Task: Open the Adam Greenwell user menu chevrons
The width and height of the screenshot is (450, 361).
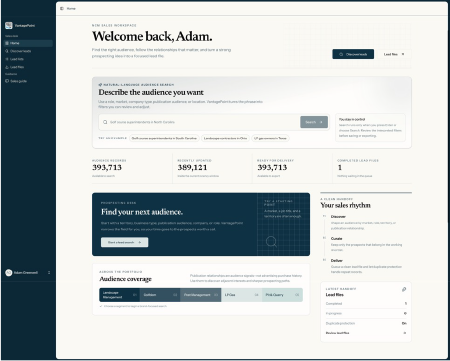Action: pos(49,272)
